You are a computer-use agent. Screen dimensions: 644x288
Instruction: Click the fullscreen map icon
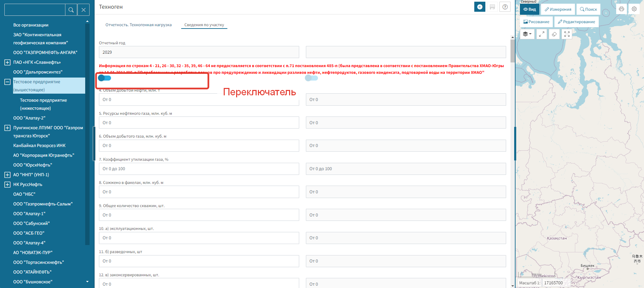567,34
